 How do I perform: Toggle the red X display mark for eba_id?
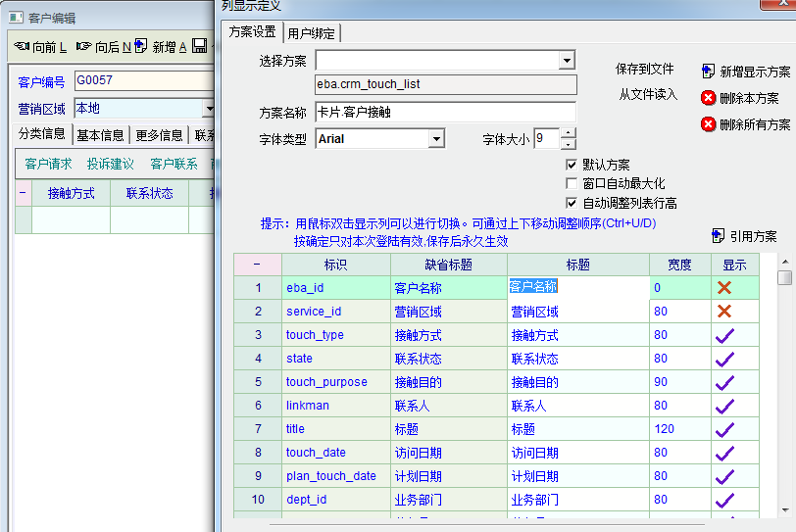724,288
